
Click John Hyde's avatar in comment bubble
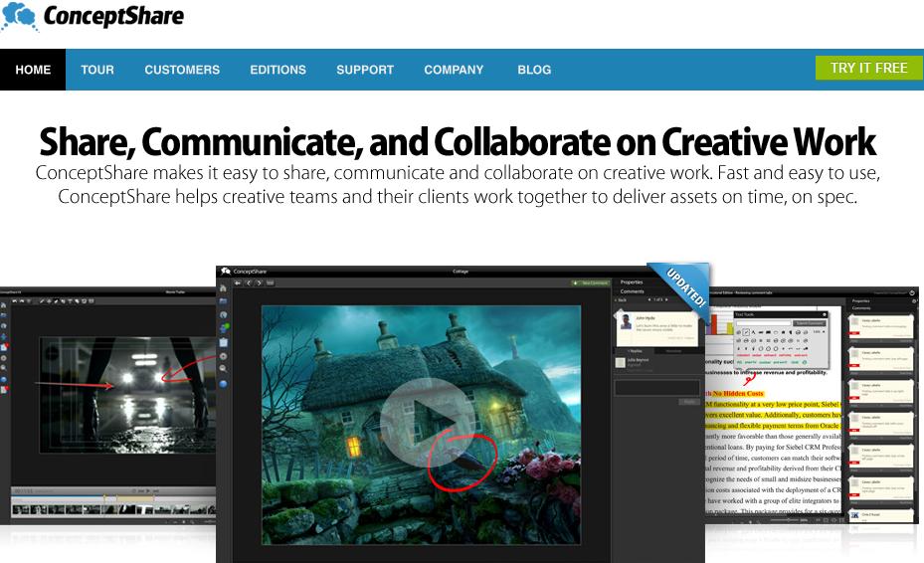[x=627, y=323]
